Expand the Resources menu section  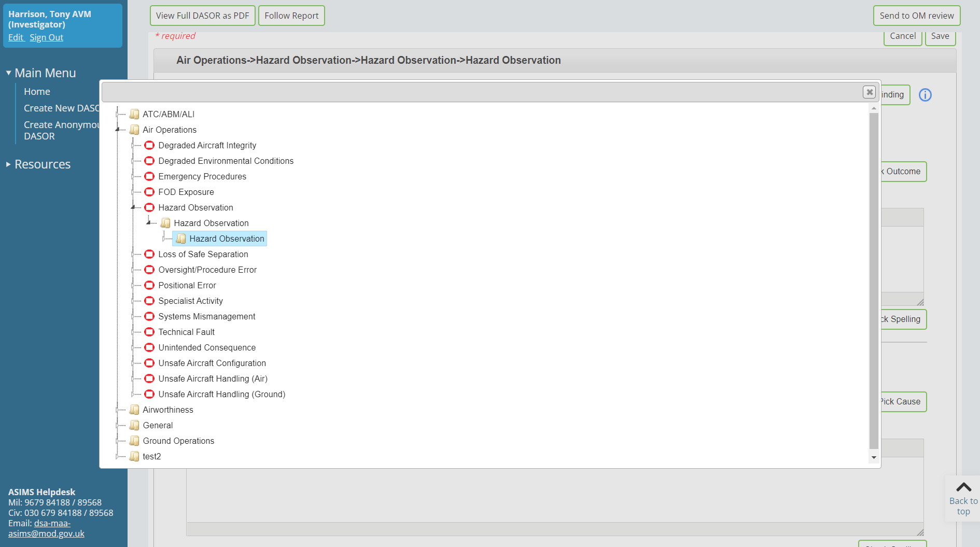click(x=8, y=164)
